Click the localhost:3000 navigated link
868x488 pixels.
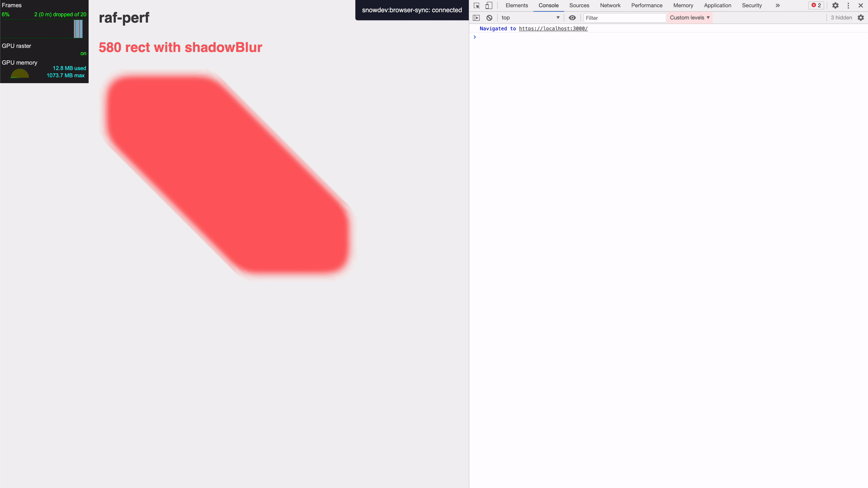[553, 28]
